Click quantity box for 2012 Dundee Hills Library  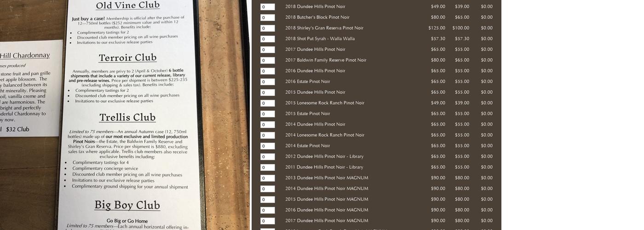pyautogui.click(x=267, y=157)
